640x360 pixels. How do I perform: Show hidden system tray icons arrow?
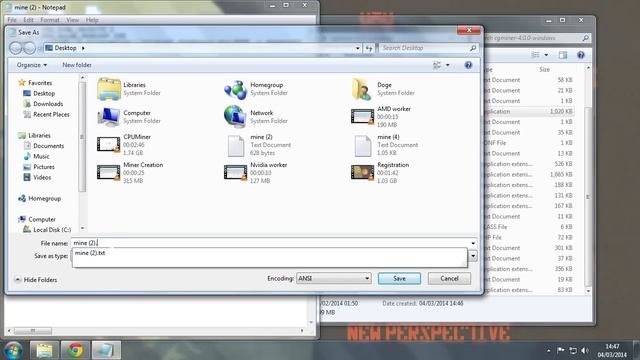click(x=549, y=350)
